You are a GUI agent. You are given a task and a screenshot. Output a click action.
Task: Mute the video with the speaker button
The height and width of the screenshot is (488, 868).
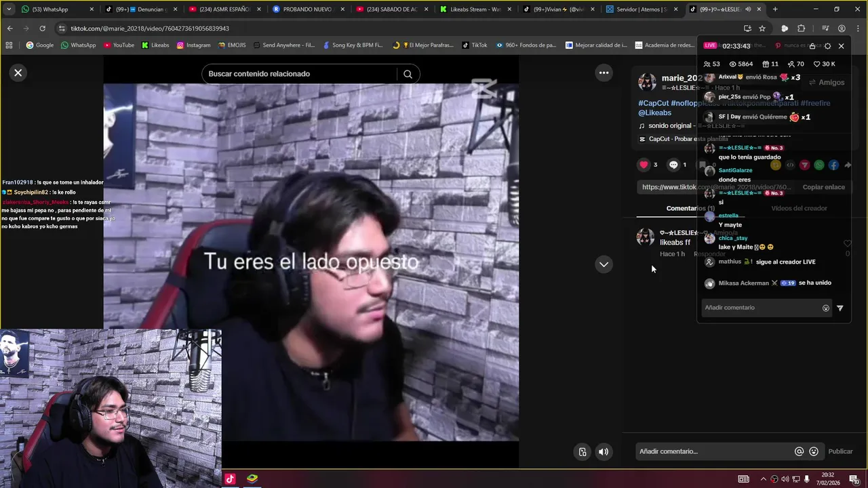(604, 451)
